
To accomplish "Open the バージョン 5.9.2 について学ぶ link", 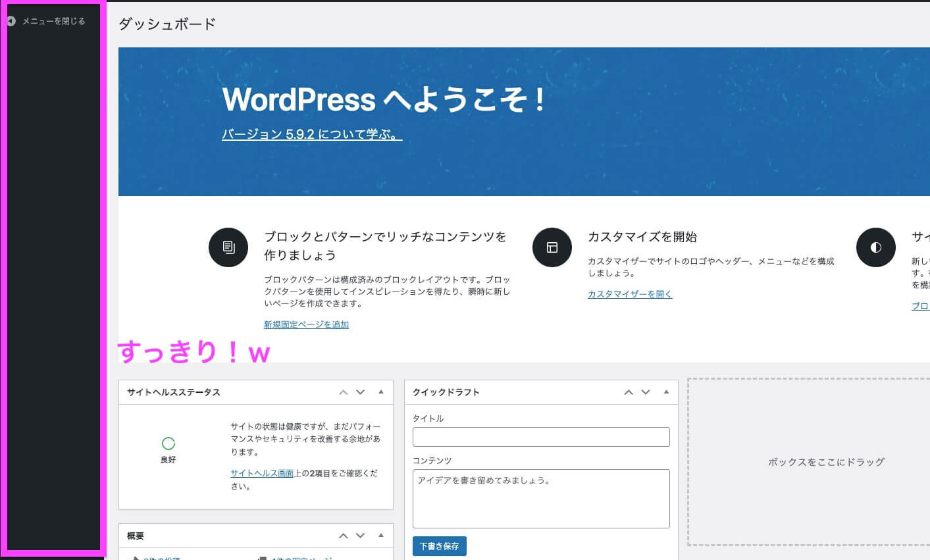I will (x=312, y=134).
